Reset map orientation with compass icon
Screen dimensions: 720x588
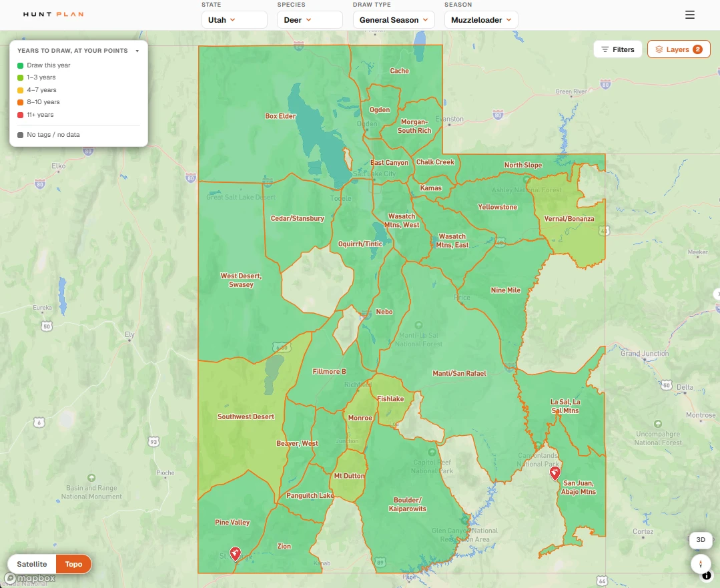point(701,563)
